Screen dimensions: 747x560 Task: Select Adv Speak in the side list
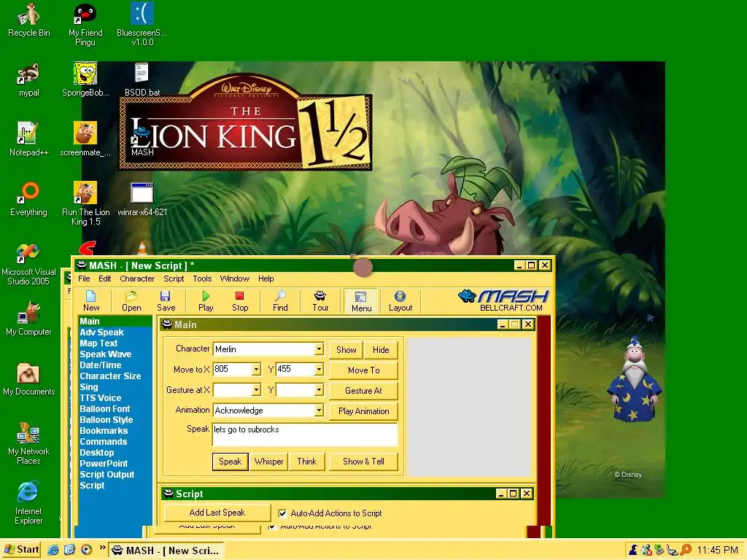coord(101,332)
